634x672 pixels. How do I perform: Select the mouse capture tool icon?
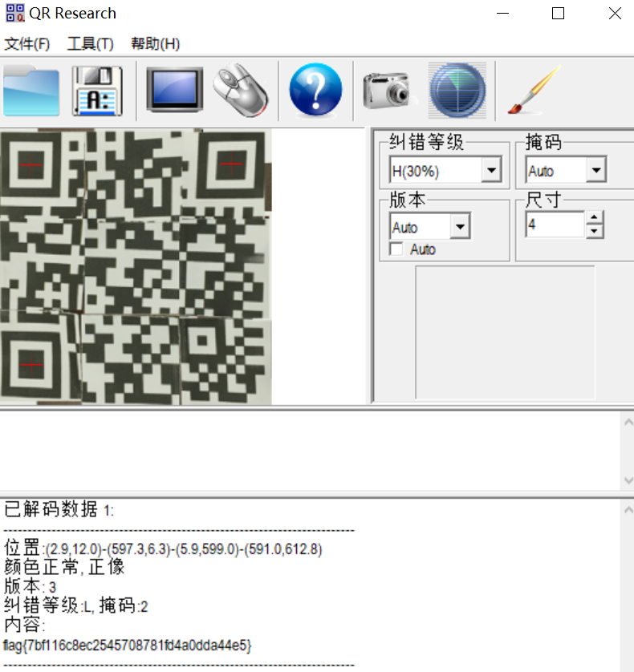(x=240, y=90)
